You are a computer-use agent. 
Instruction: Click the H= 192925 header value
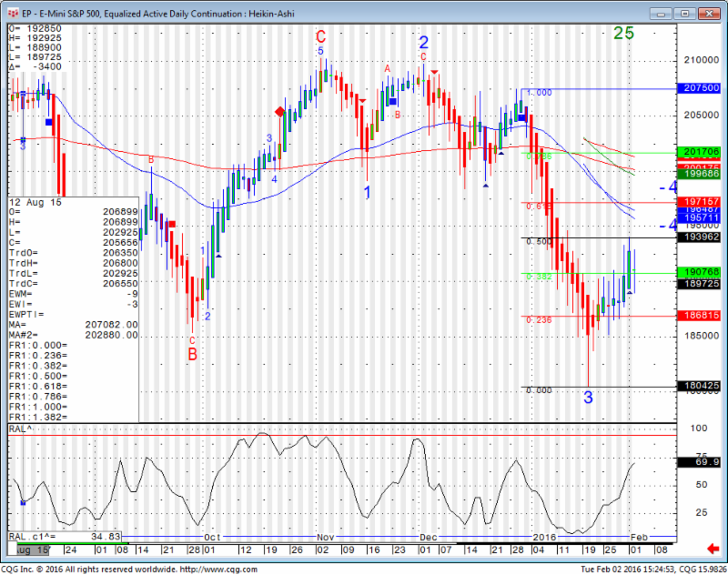click(x=35, y=38)
